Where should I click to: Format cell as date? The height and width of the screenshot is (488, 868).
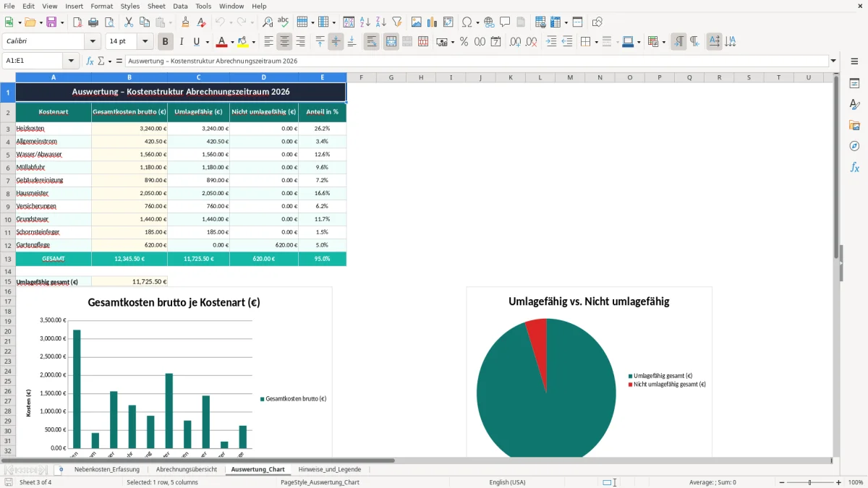click(x=495, y=42)
